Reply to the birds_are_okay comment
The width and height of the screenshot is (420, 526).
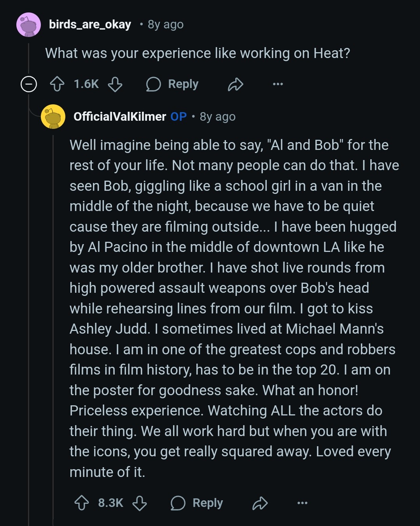tap(172, 84)
